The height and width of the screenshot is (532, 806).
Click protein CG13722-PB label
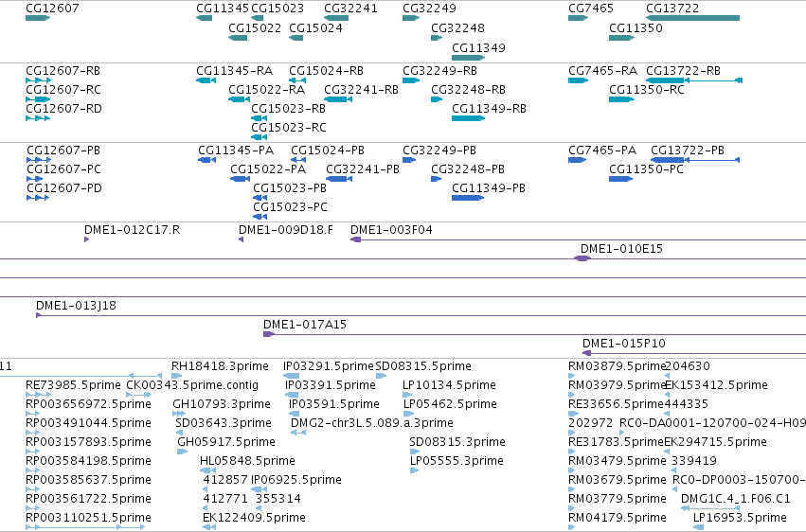(688, 150)
